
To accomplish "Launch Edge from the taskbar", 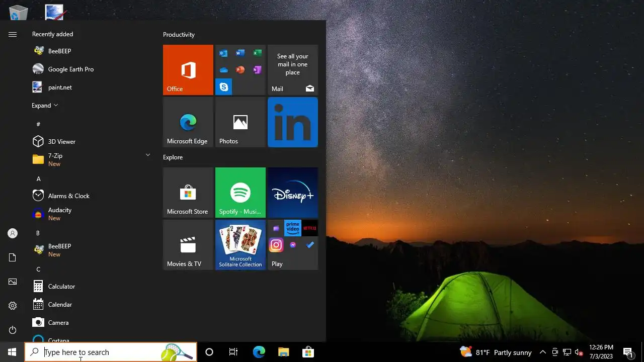I will coord(259,352).
